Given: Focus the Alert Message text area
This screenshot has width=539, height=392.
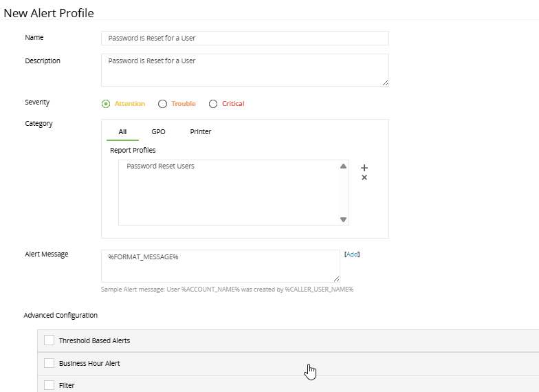Looking at the screenshot, I should [x=220, y=265].
